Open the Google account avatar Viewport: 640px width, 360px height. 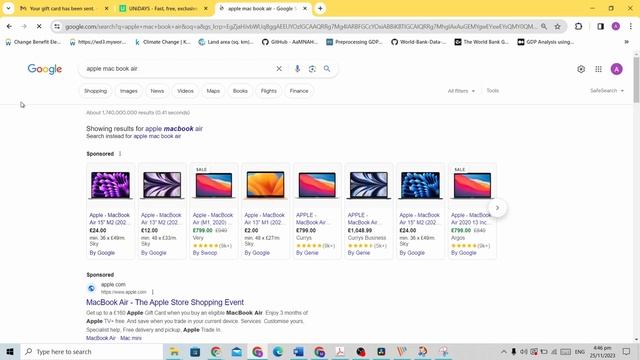tap(616, 69)
